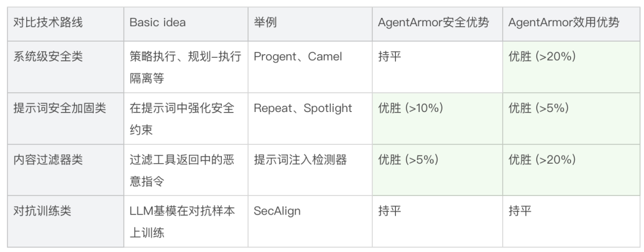This screenshot has width=644, height=252.
Task: Click the "Progent、Camel" example cell
Action: tap(298, 57)
